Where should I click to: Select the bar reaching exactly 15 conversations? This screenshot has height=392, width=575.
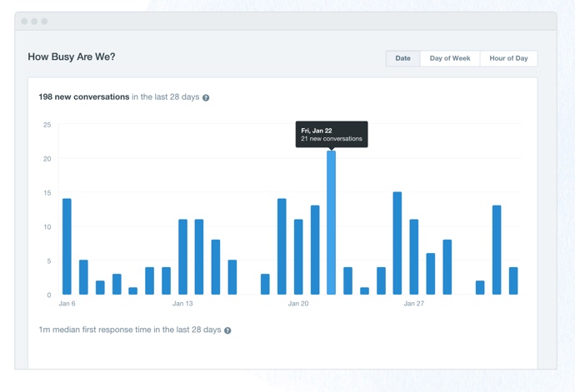point(397,243)
